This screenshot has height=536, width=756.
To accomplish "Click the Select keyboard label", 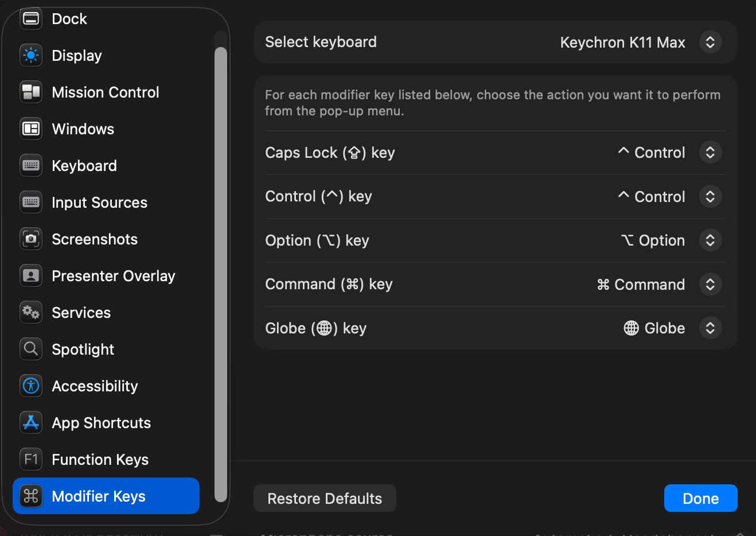I will point(321,42).
